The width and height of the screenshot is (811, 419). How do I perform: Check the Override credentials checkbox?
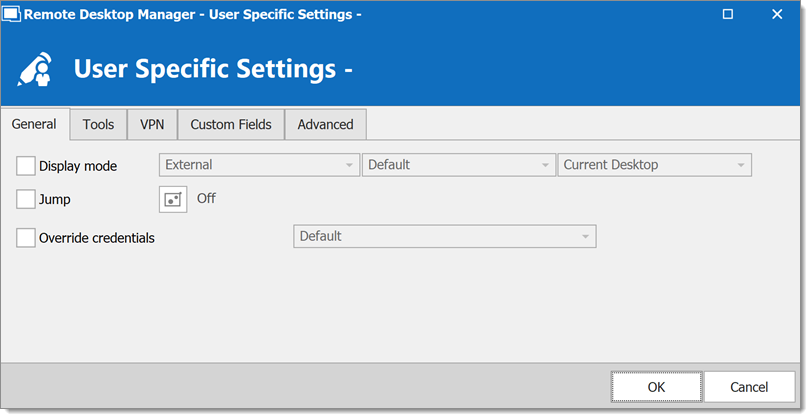pyautogui.click(x=26, y=238)
